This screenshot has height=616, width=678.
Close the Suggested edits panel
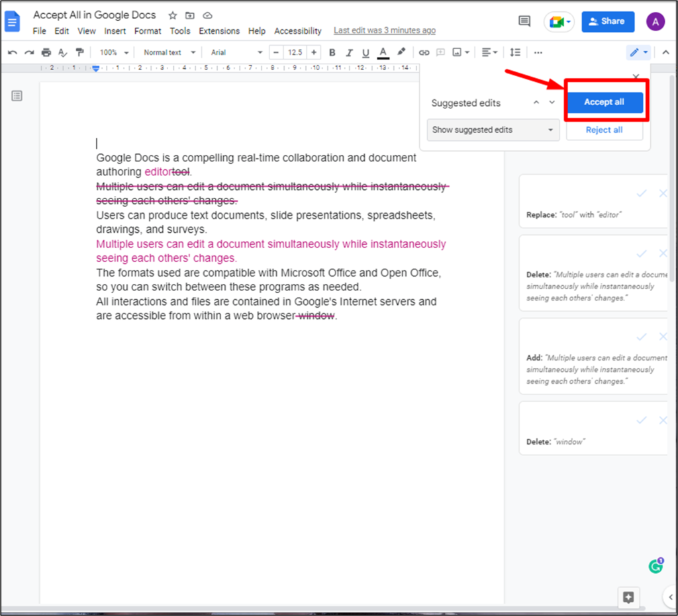pos(636,77)
